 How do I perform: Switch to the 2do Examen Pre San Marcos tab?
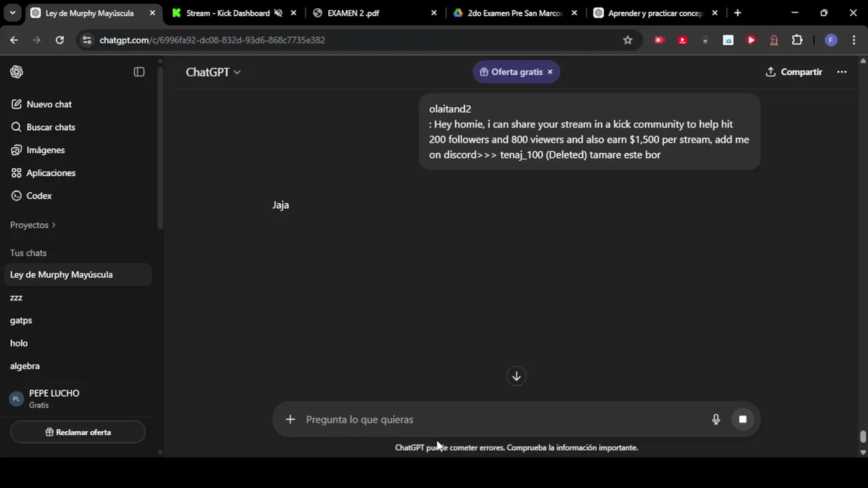click(514, 13)
